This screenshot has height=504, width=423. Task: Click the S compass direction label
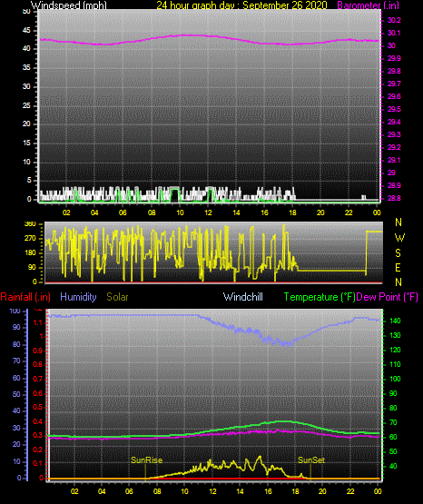(x=398, y=253)
